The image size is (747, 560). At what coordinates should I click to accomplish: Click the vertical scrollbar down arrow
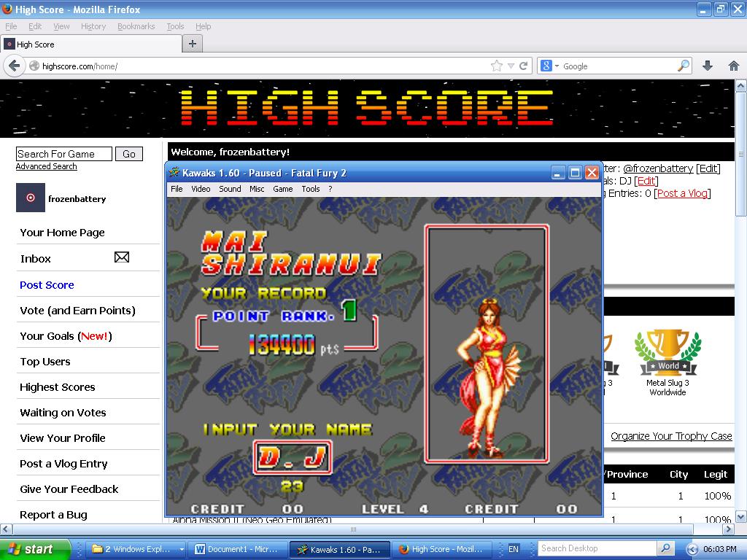(741, 517)
